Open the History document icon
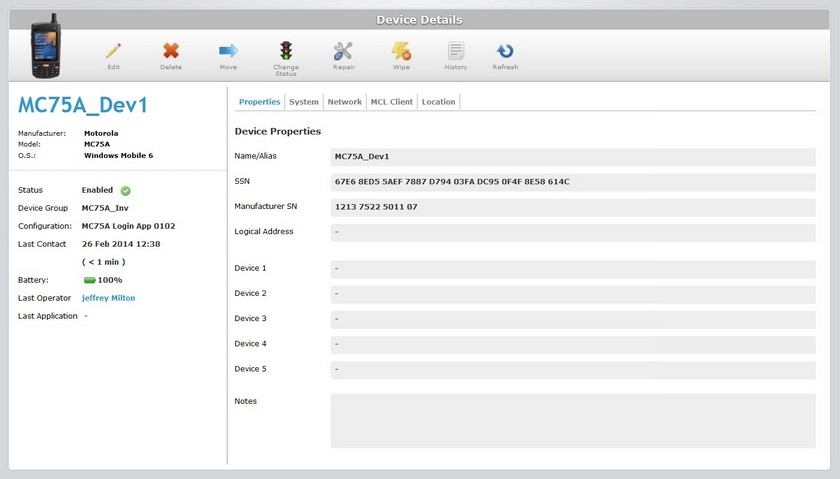Viewport: 840px width, 479px height. pyautogui.click(x=456, y=51)
